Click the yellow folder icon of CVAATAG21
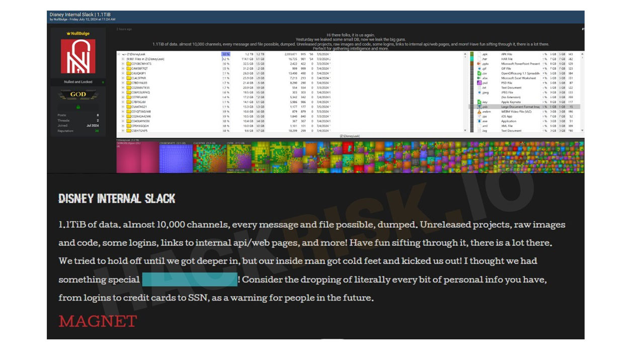 (x=129, y=107)
